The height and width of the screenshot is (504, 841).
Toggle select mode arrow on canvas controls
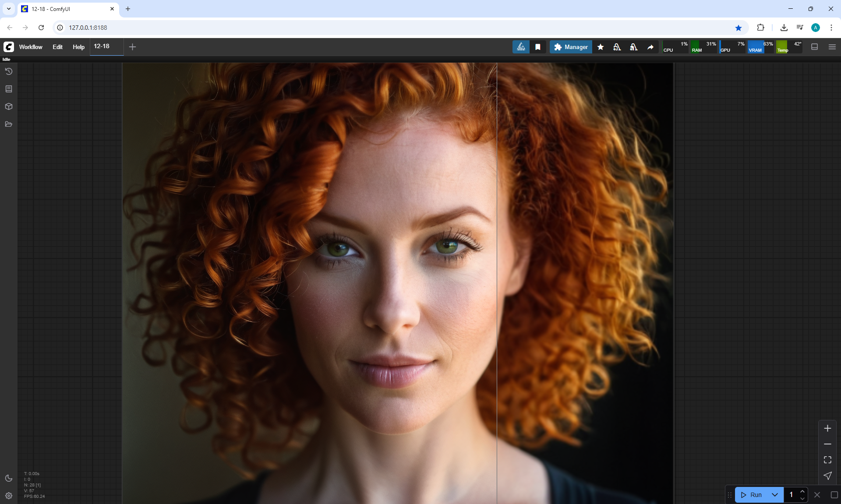827,476
